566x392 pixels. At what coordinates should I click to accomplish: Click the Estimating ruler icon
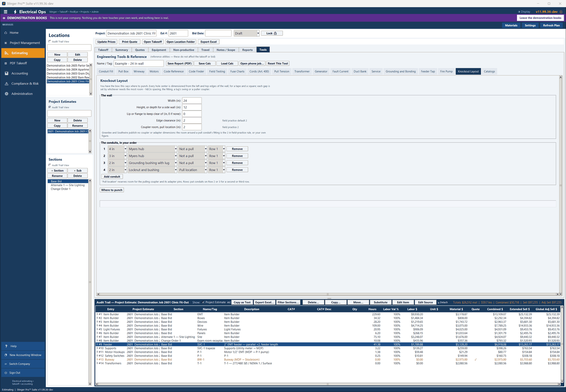click(6, 53)
